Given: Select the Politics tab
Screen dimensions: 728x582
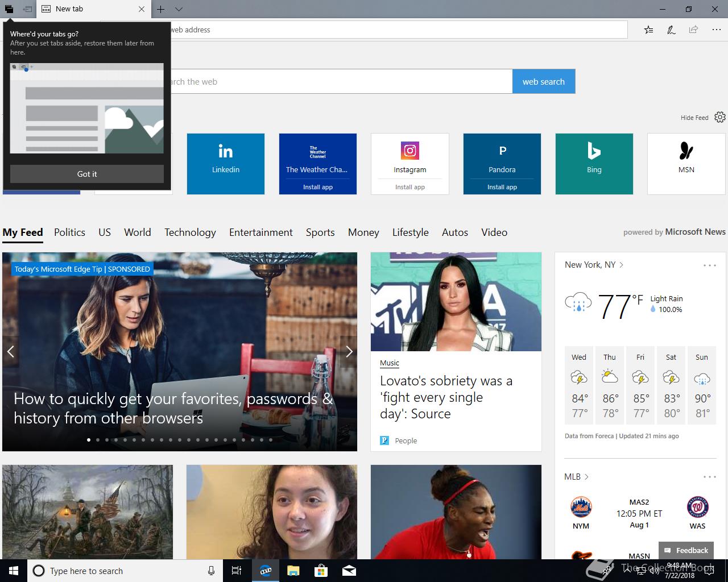Looking at the screenshot, I should (x=69, y=232).
